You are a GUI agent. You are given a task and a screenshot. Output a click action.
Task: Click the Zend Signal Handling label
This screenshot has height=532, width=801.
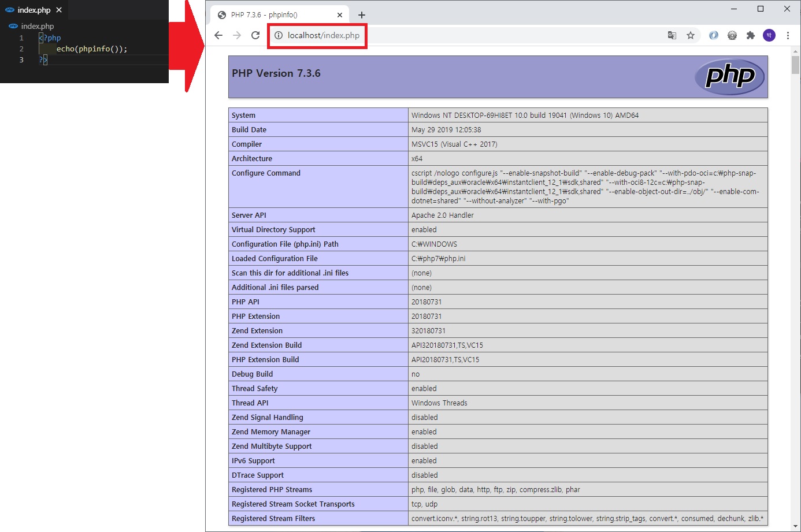click(x=268, y=418)
